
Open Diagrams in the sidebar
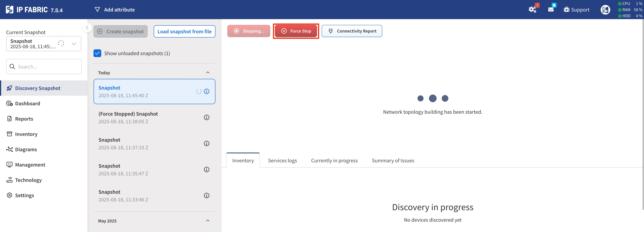tap(26, 149)
